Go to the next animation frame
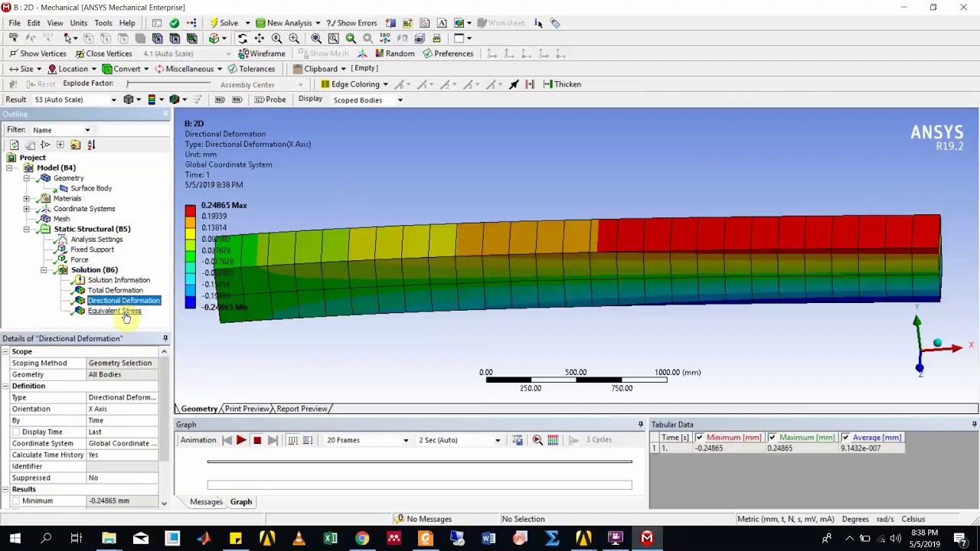Screen dimensions: 980x551 273,440
